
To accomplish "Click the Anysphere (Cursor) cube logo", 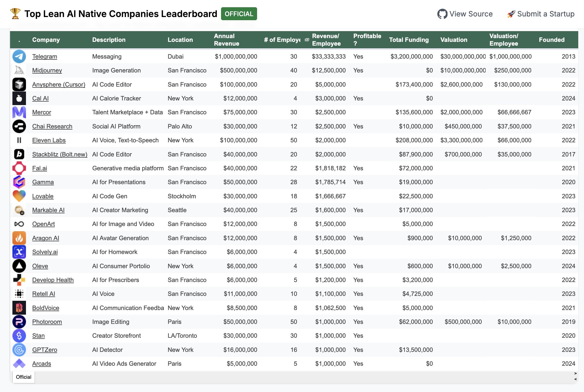I will click(19, 85).
